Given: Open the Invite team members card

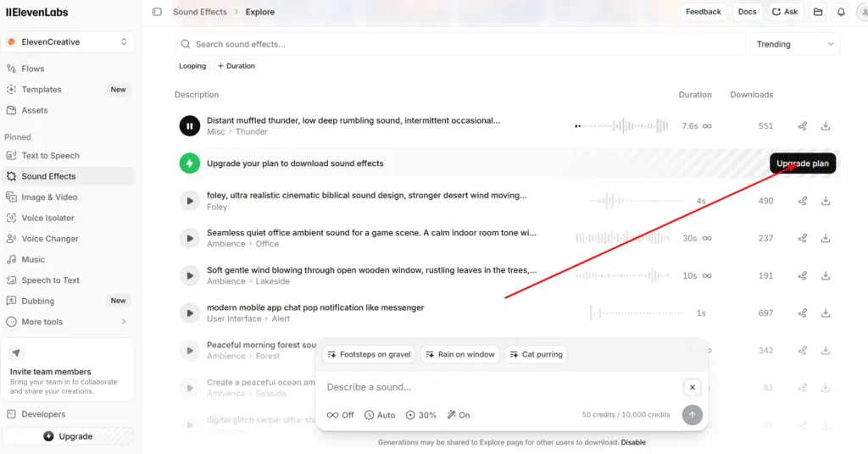Looking at the screenshot, I should pos(68,370).
